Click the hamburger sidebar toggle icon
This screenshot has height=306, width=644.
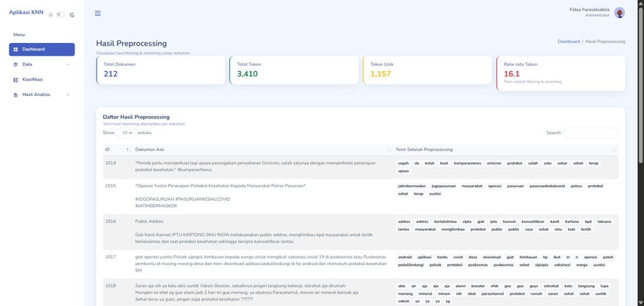point(98,13)
